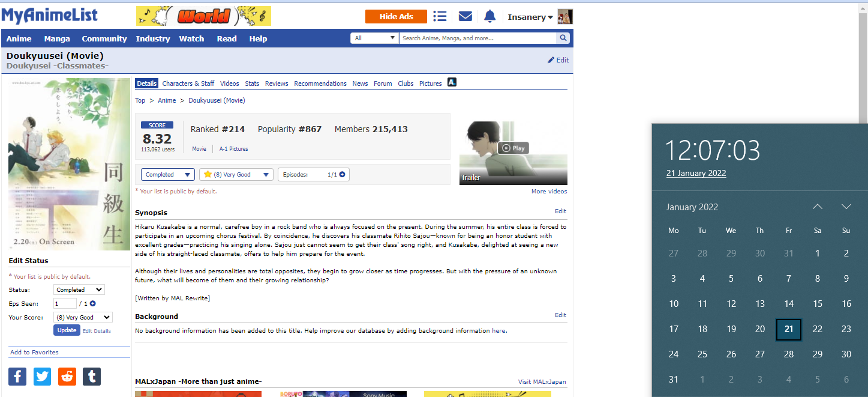
Task: Click the 21 January 2022 date link
Action: pyautogui.click(x=696, y=174)
